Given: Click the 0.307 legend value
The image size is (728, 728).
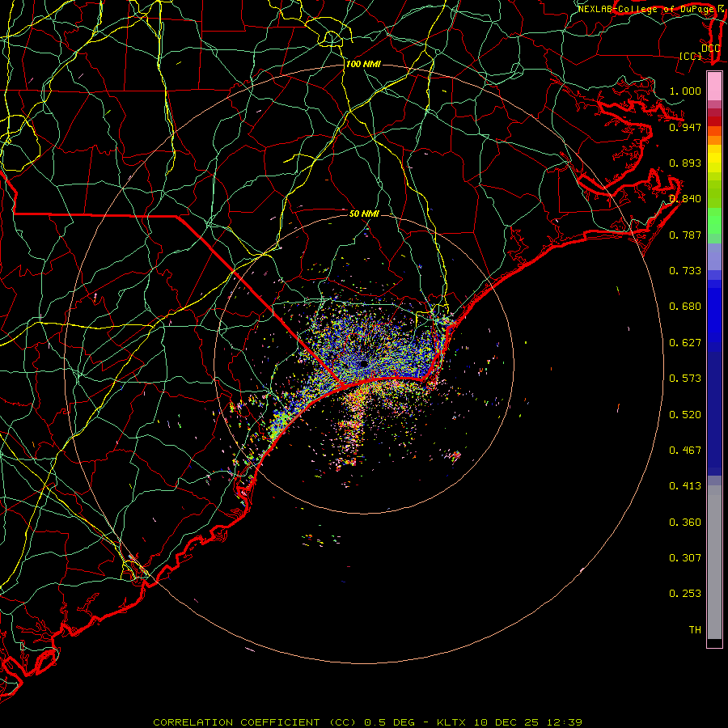Looking at the screenshot, I should pyautogui.click(x=685, y=558).
